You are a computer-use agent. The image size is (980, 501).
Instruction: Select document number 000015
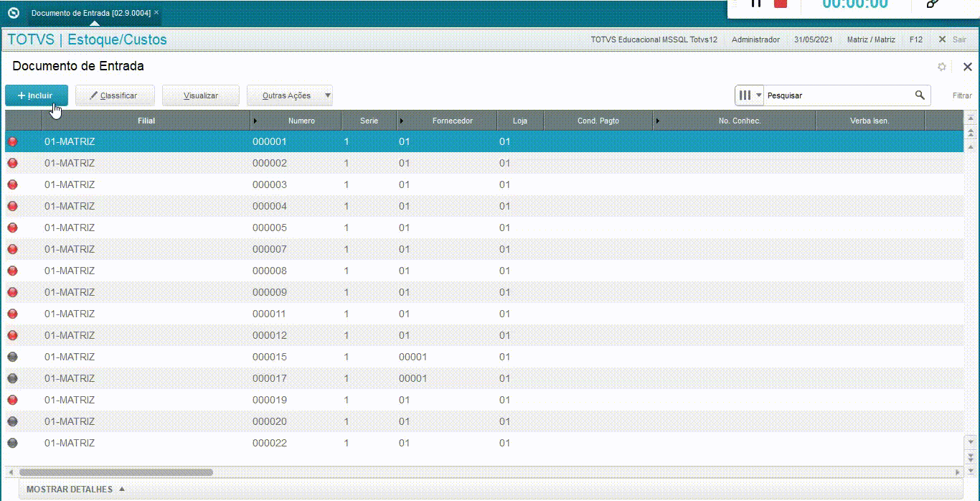coord(270,357)
